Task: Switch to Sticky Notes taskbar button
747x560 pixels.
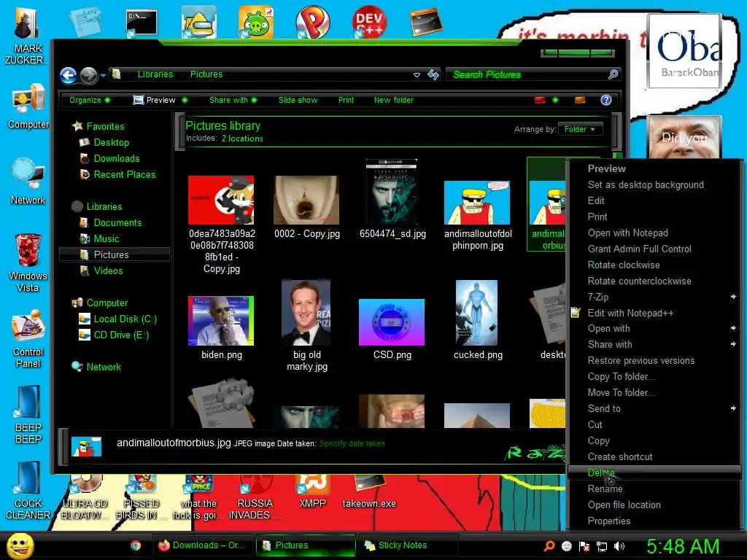Action: pos(409,545)
